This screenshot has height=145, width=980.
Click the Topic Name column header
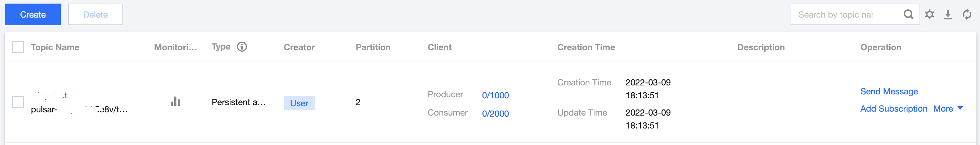coord(55,47)
